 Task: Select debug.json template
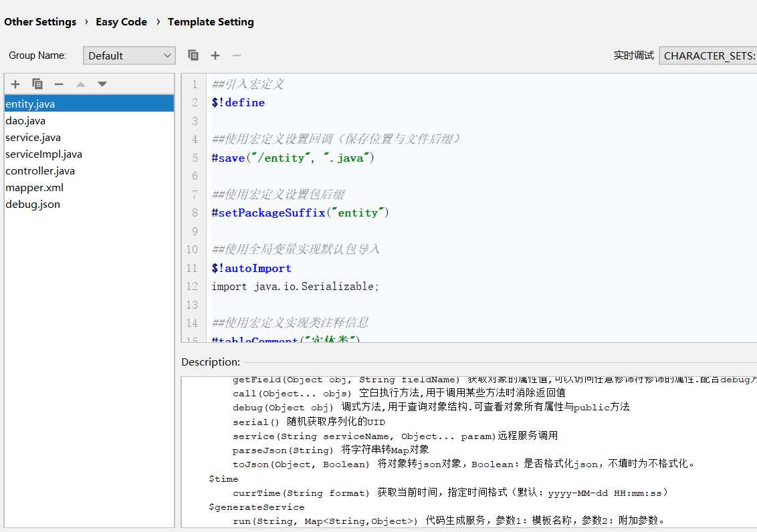point(90,204)
